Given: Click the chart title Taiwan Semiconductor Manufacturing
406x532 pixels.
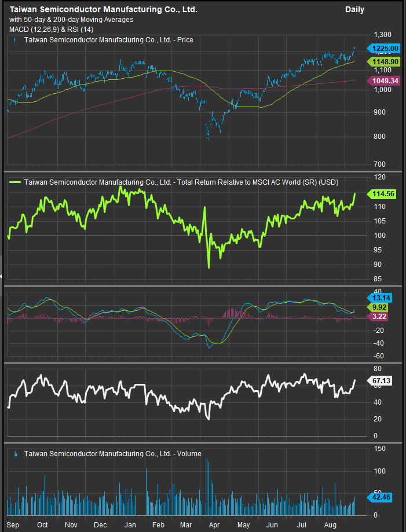Looking at the screenshot, I should [x=103, y=9].
